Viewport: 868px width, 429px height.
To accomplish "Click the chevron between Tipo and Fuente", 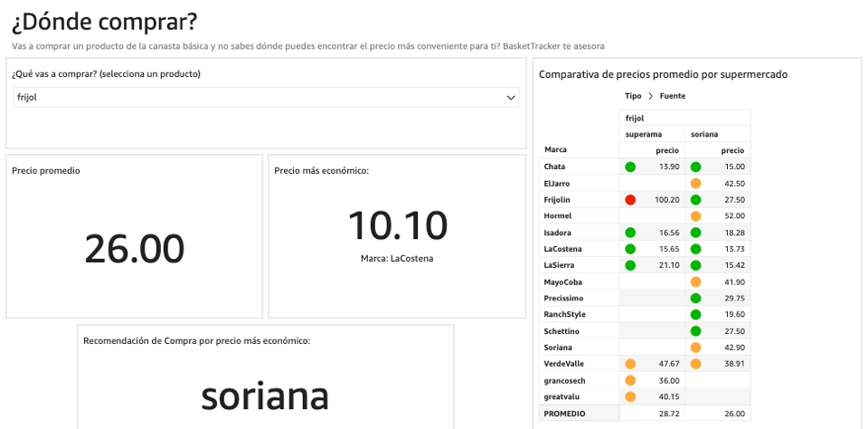I will click(x=650, y=96).
